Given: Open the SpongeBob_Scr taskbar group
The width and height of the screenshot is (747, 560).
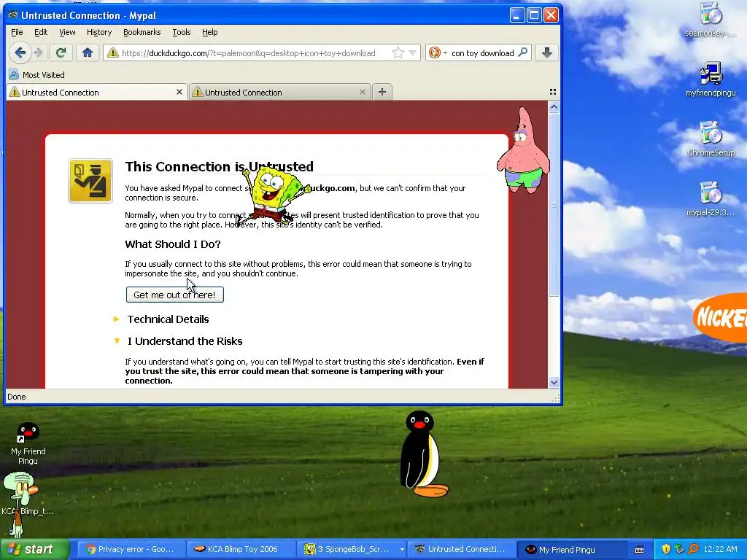Looking at the screenshot, I should pyautogui.click(x=354, y=549).
